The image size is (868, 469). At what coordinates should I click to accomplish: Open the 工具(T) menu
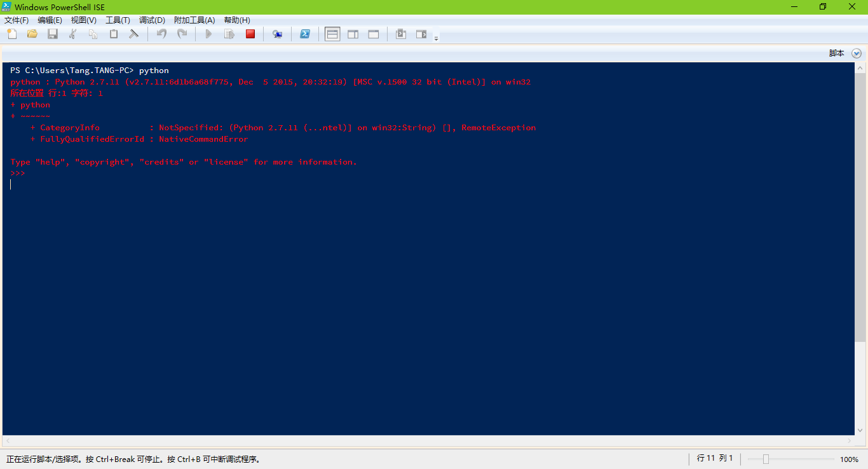tap(118, 20)
